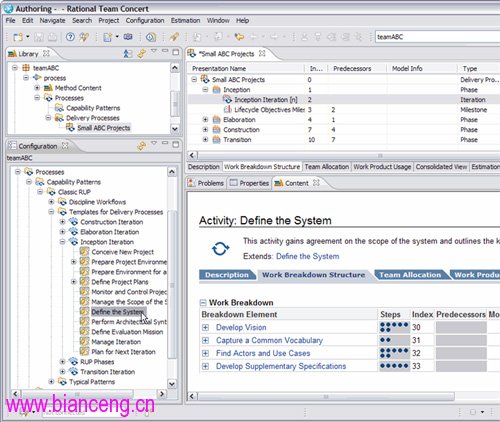Expand the Construction Iteration node
This screenshot has height=422, width=500.
(62, 222)
